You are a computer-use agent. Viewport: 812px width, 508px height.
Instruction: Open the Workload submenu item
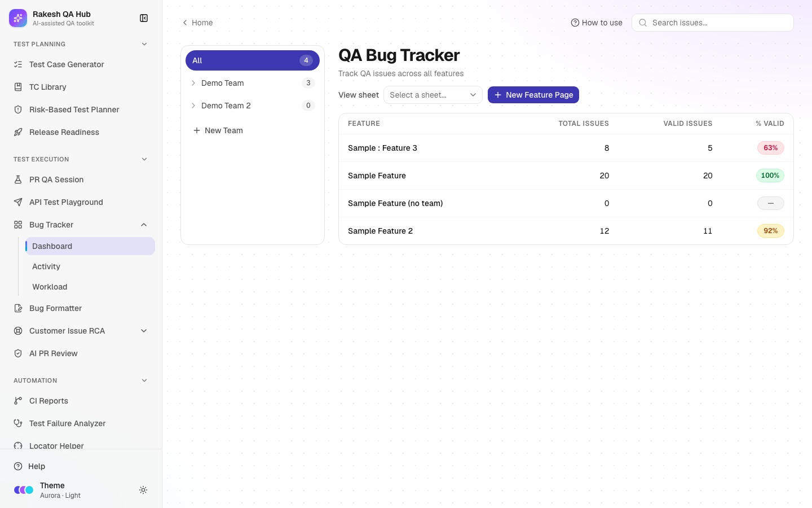(90, 287)
